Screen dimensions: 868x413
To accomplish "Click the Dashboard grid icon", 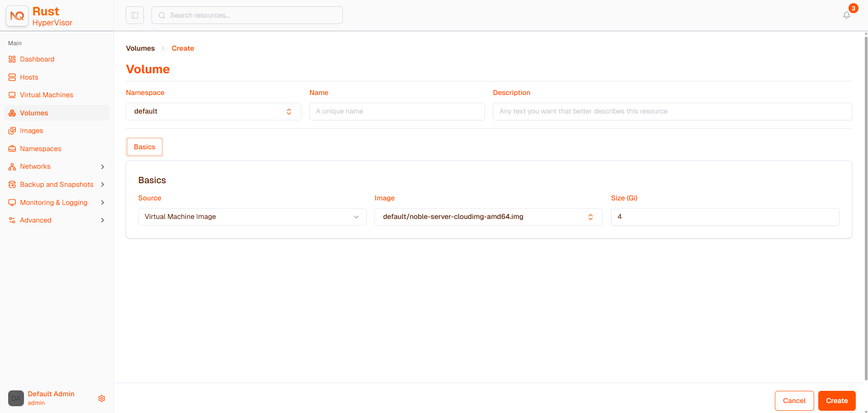I will coord(12,59).
